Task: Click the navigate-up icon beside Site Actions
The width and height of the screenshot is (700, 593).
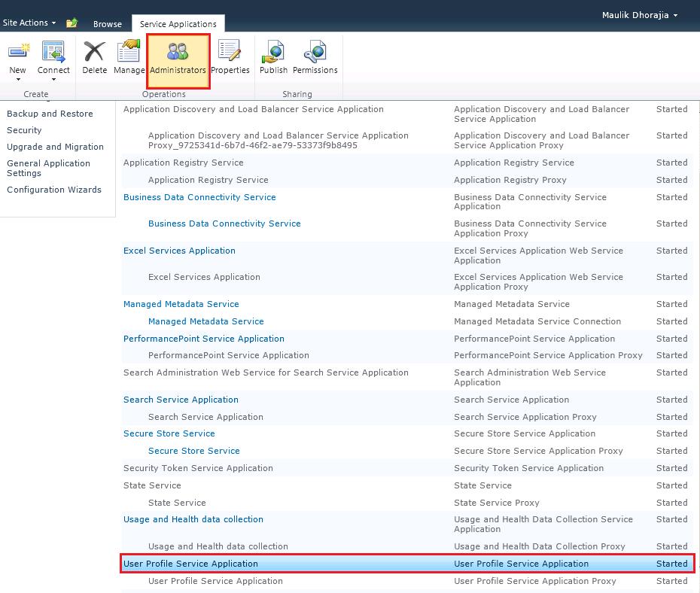Action: [72, 23]
